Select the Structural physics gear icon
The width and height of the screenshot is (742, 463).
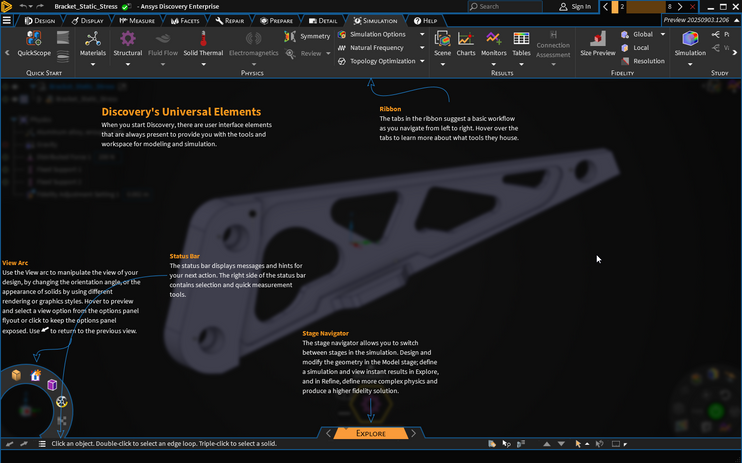point(127,39)
